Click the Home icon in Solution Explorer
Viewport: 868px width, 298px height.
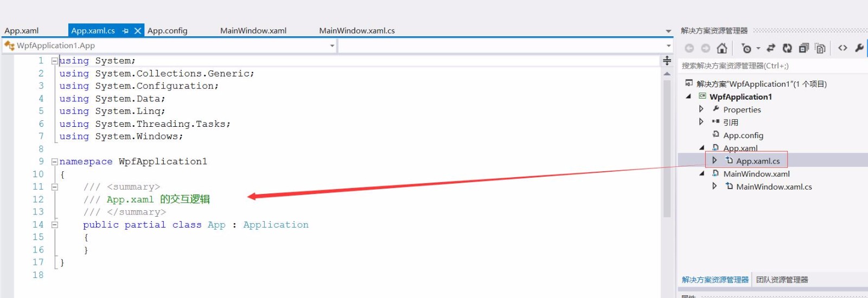[722, 48]
